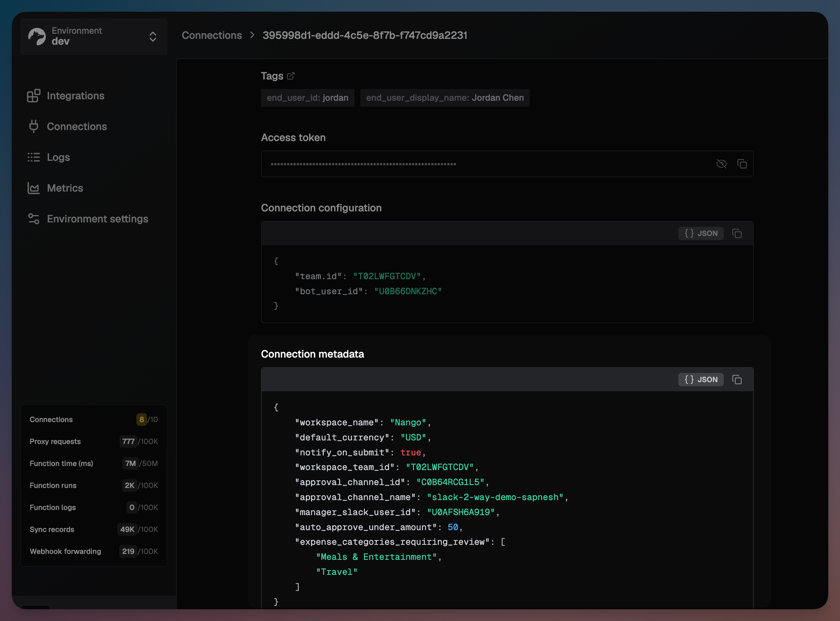Copy the Connection metadata JSON
Viewport: 840px width, 621px height.
pos(737,380)
